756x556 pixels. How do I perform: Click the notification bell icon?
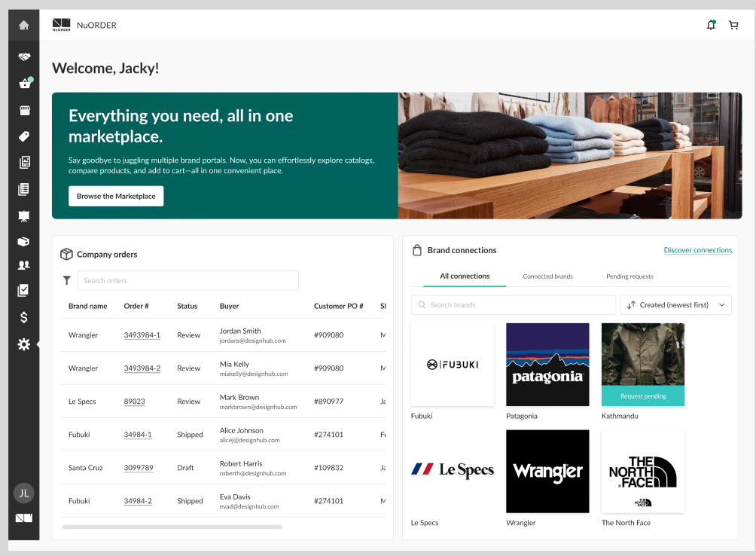click(x=711, y=25)
